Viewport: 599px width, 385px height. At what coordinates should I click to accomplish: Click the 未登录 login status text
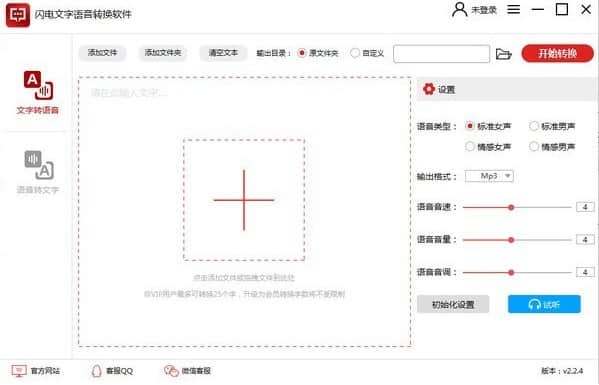point(484,10)
